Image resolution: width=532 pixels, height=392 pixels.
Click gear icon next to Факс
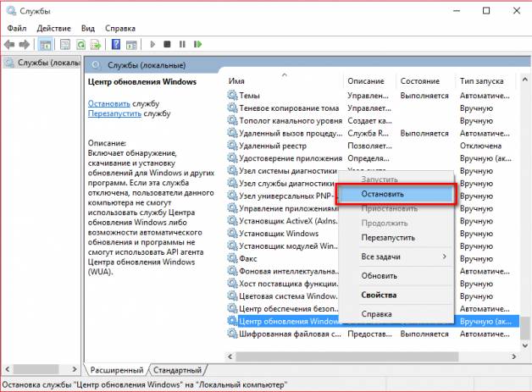[x=232, y=258]
